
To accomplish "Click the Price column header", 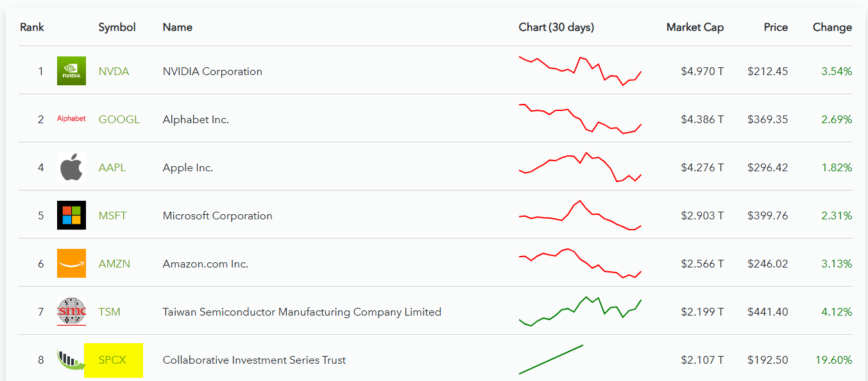I will pos(776,27).
